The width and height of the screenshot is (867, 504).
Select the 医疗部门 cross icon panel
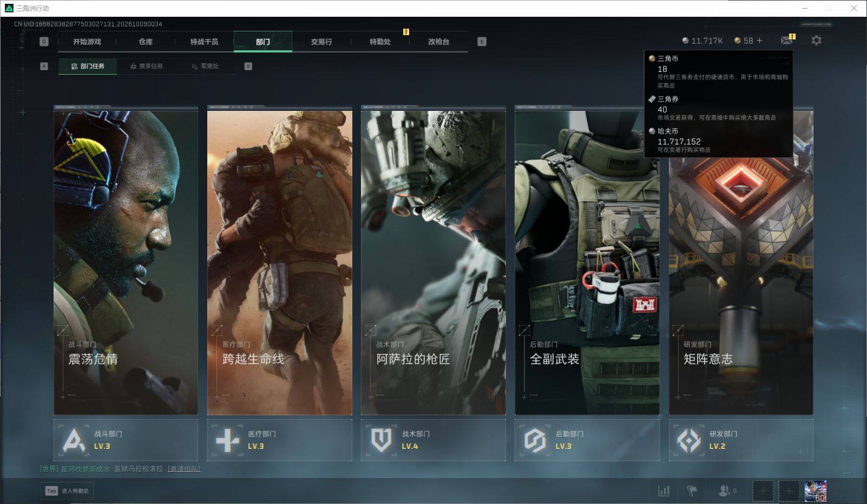click(279, 440)
